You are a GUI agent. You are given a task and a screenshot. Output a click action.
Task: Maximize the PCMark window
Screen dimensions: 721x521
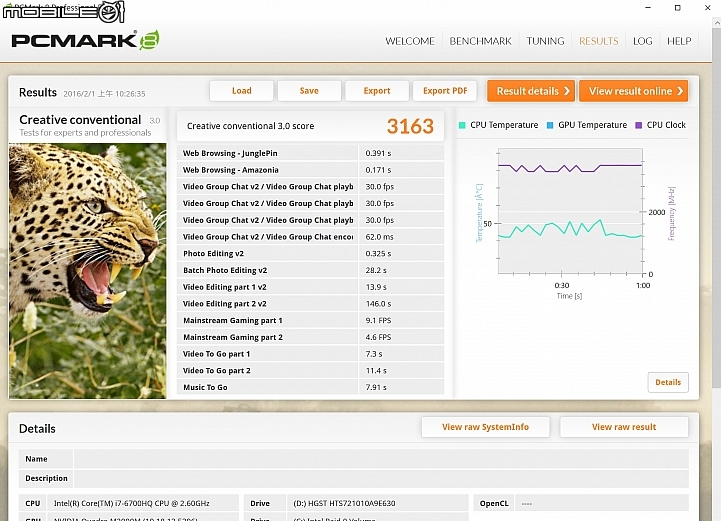677,8
